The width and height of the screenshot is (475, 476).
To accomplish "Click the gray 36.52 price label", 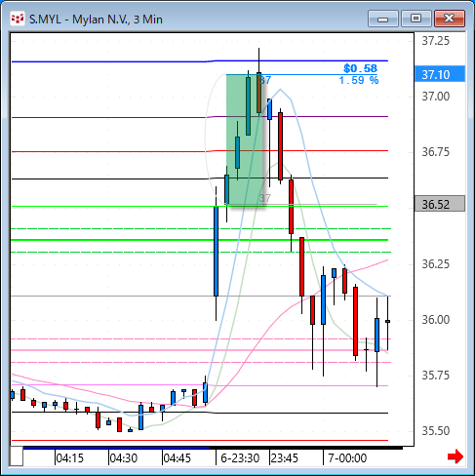I will coord(440,204).
